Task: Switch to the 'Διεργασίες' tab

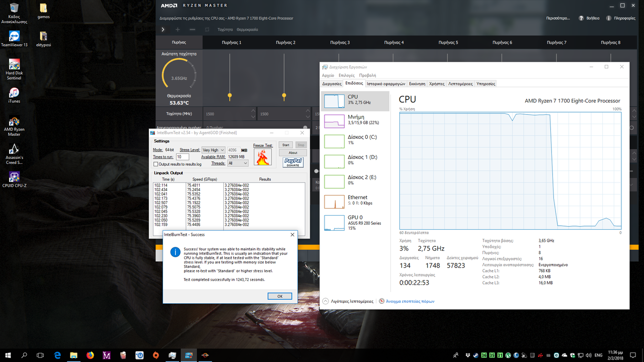Action: (332, 84)
